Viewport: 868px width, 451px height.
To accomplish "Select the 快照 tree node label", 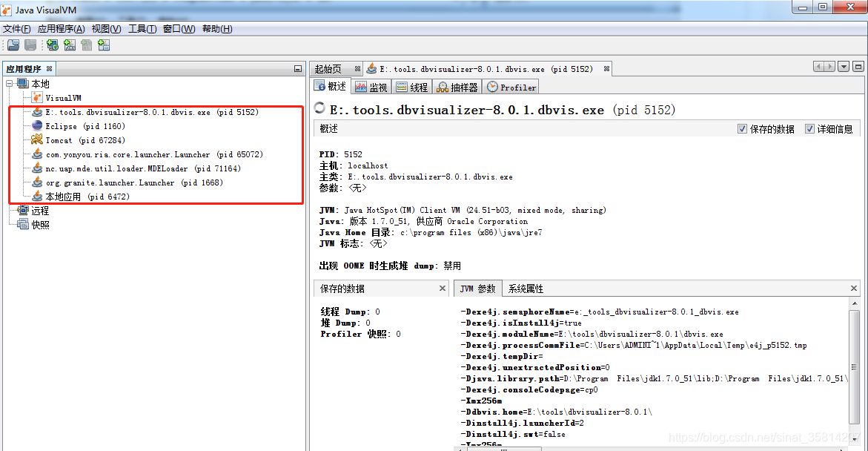I will [x=40, y=225].
